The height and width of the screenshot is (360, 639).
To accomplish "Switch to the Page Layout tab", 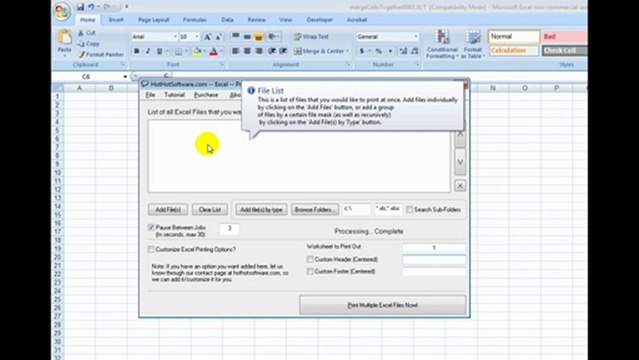I will pos(153,20).
